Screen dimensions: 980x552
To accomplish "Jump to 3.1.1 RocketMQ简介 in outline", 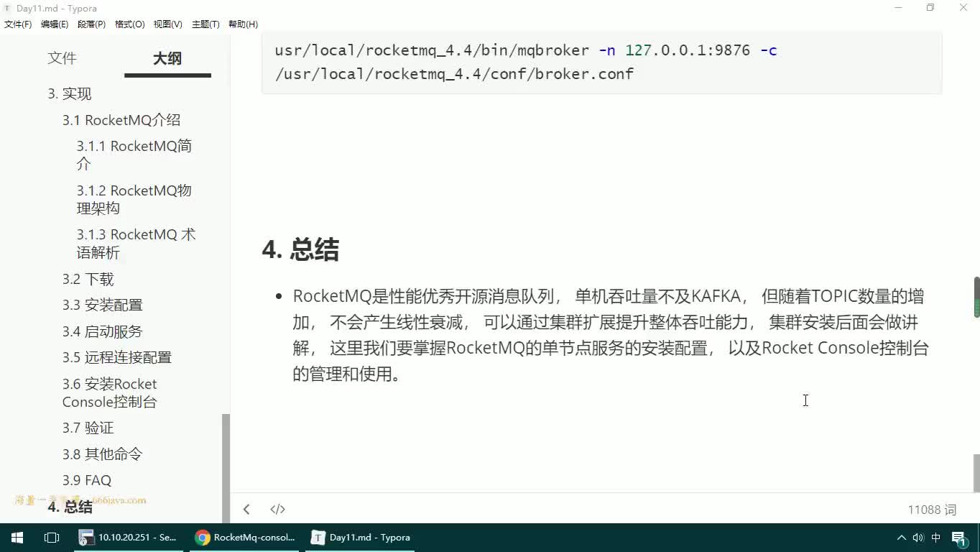I will (134, 155).
